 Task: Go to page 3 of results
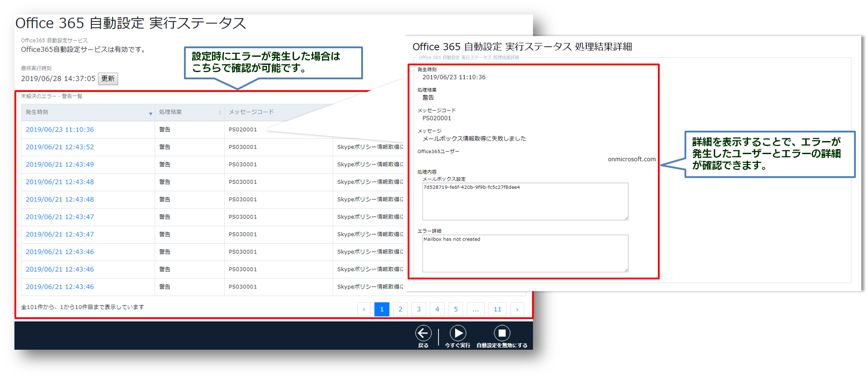419,309
